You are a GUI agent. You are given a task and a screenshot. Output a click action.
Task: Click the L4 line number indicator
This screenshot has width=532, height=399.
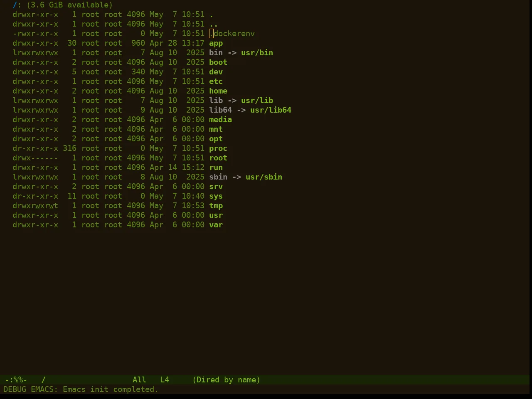click(x=165, y=380)
